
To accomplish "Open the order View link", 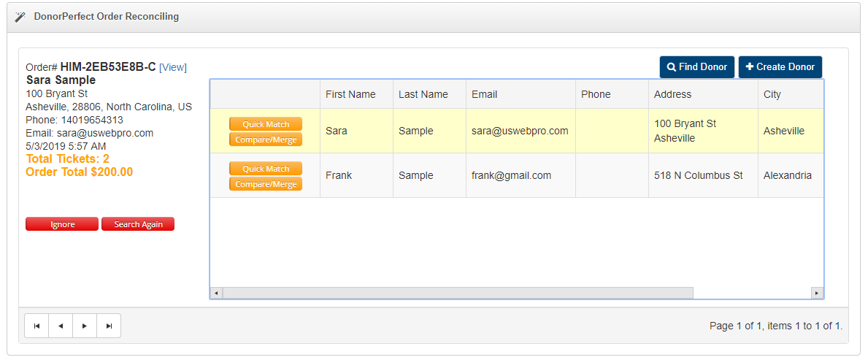I will point(173,67).
